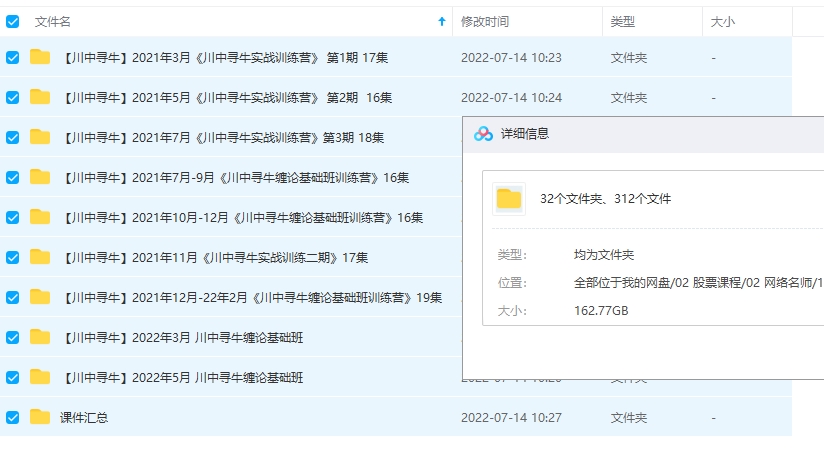Image resolution: width=824 pixels, height=476 pixels.
Task: Uncheck the 2021年10月-12月 folder checkbox
Action: point(13,218)
